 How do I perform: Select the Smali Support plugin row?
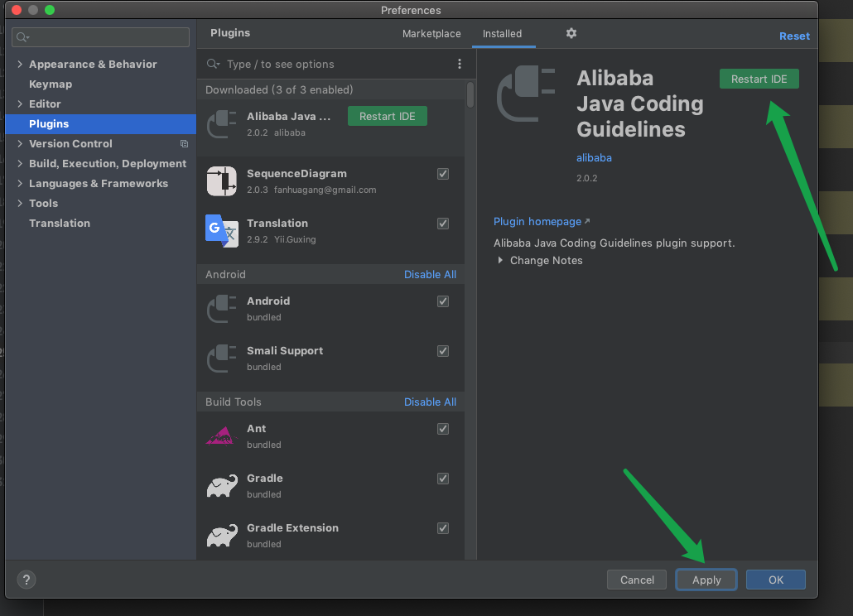[330, 359]
